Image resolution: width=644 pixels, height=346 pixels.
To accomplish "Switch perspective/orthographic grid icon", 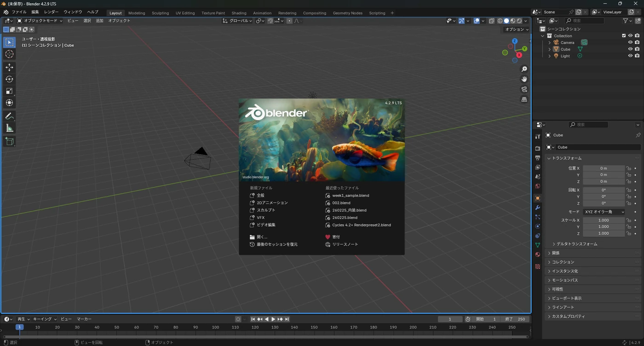I will (x=524, y=99).
